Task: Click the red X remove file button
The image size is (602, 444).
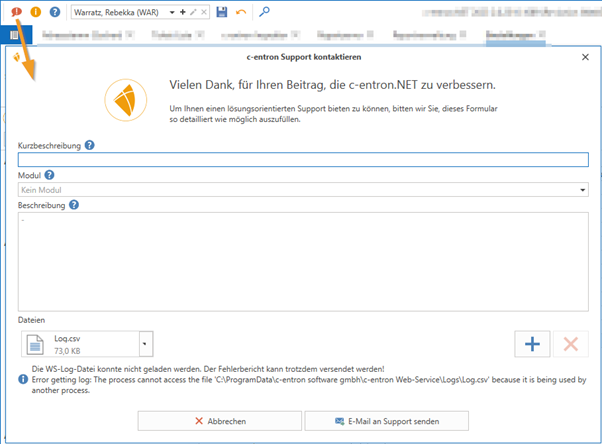Action: point(571,344)
